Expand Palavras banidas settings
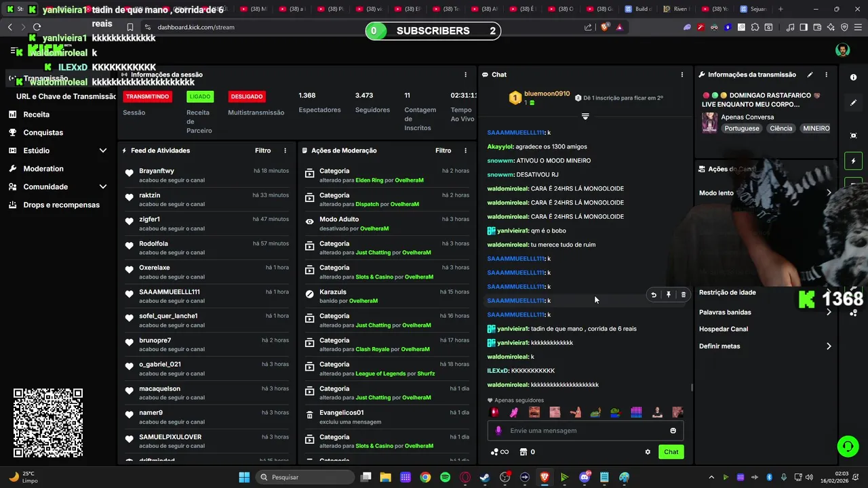Screen dimensions: 868x488 [x=764, y=312]
